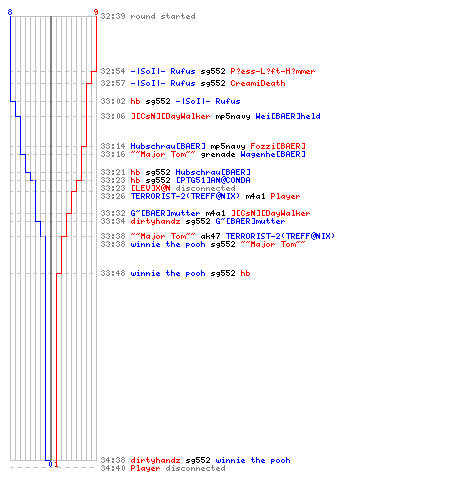The height and width of the screenshot is (500, 450).
Task: Click the 'ak47' weapon entry at 33:38
Action: (x=211, y=236)
